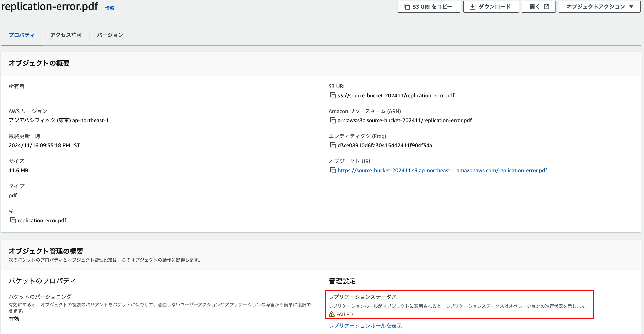Copy the key replication-error.pdf icon
This screenshot has height=334, width=644.
point(13,220)
